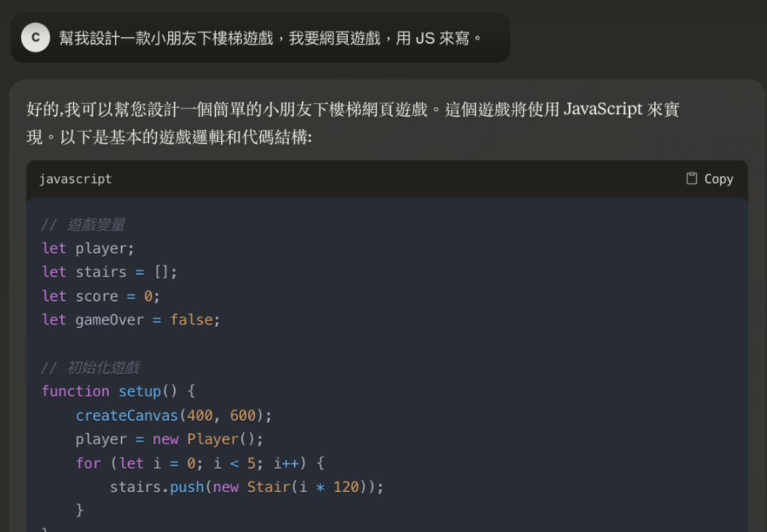Viewport: 767px width, 532px height.
Task: Click the code line let player
Action: (x=88, y=248)
